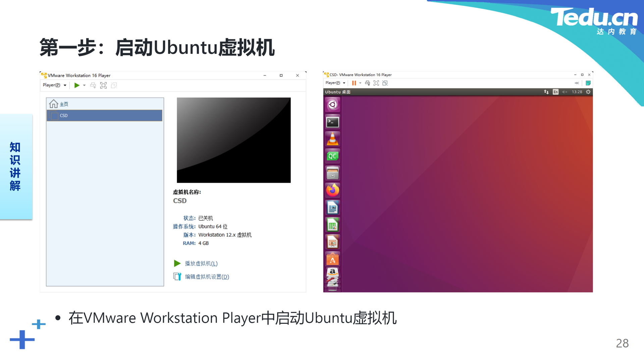Open En input method indicator
Viewport: 644px width, 362px height.
pyautogui.click(x=556, y=92)
